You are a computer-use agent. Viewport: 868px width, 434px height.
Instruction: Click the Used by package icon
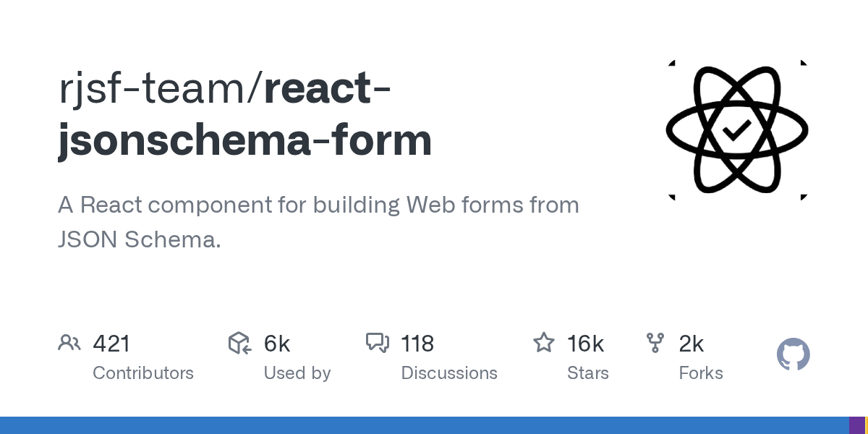tap(239, 343)
